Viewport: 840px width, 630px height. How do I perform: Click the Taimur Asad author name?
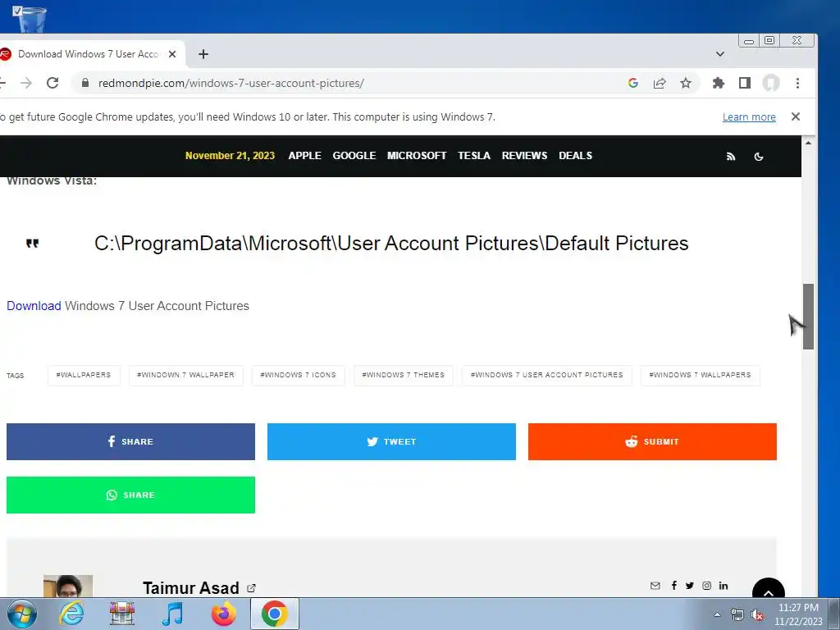pyautogui.click(x=190, y=588)
